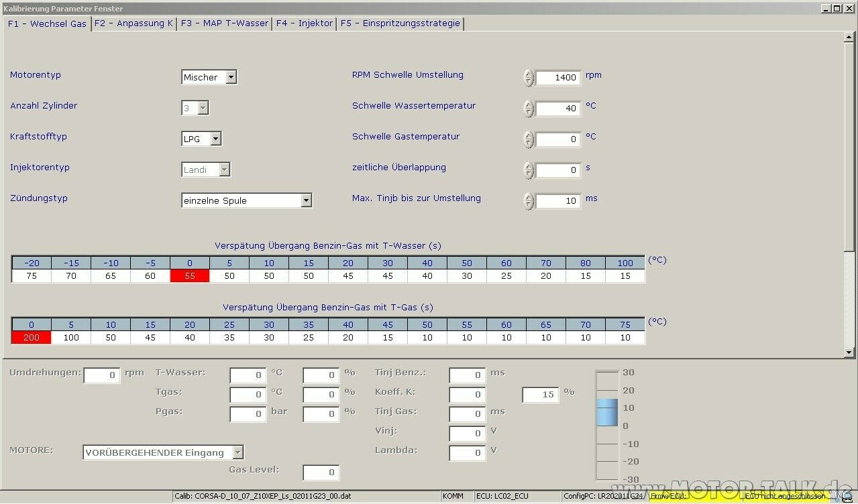Close the Kalibrierung Parameter Fenster window
Screen dimensions: 858x504
pyautogui.click(x=849, y=9)
